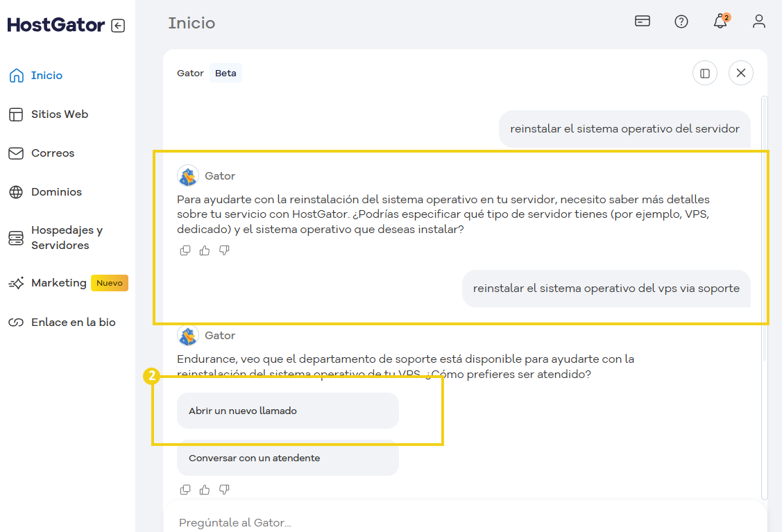Screen dimensions: 782x532
Task: Toggle the Gator chat side panel layout icon
Action: (705, 73)
